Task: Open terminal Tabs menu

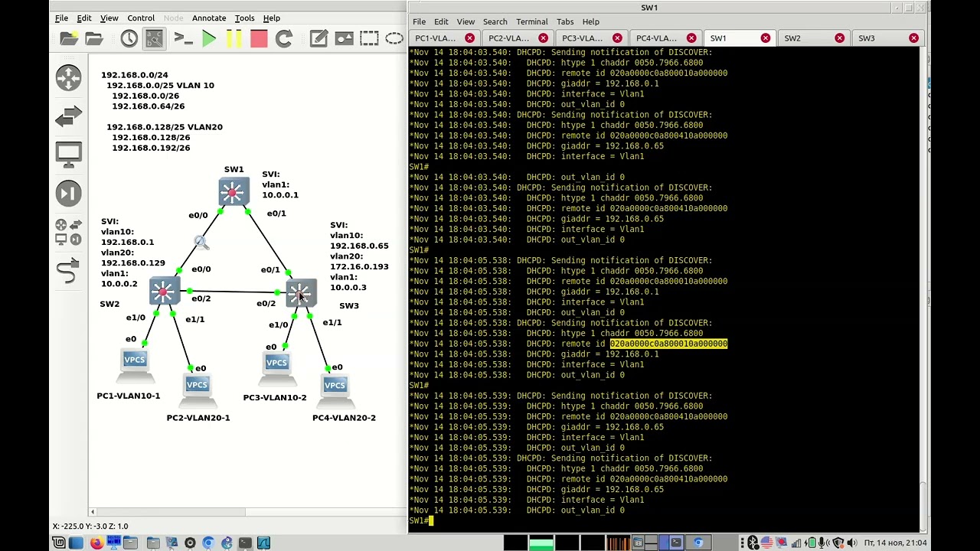Action: [x=565, y=21]
